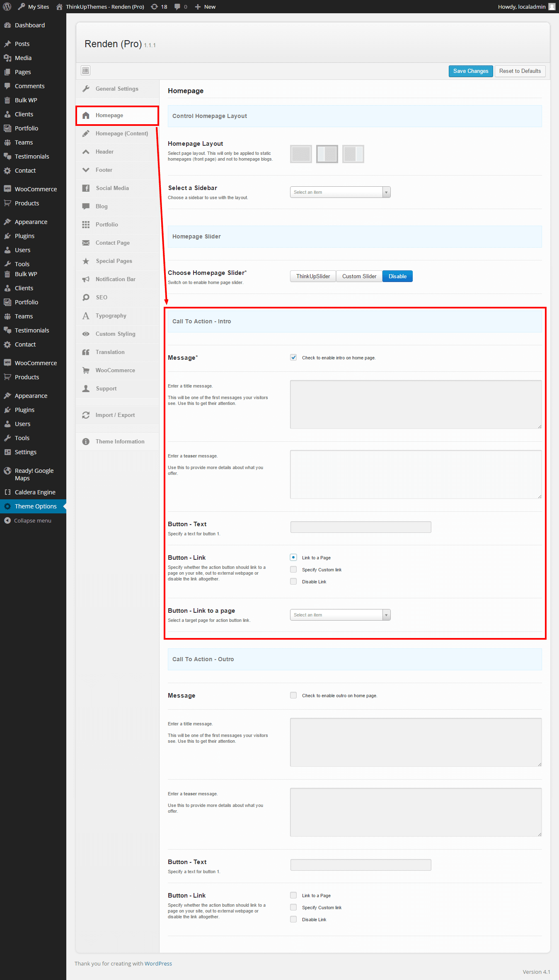Select intro Link to a Page option

[x=293, y=557]
